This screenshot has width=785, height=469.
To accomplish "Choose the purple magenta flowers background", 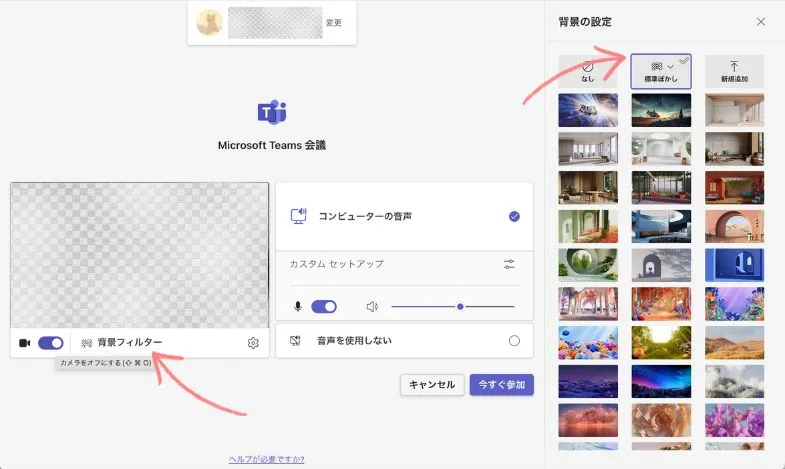I will [734, 420].
